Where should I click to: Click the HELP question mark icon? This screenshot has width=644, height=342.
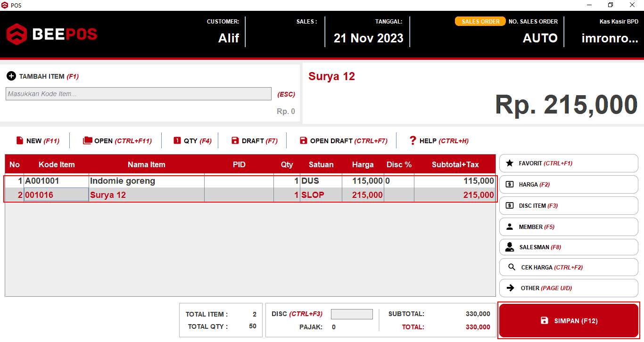413,140
